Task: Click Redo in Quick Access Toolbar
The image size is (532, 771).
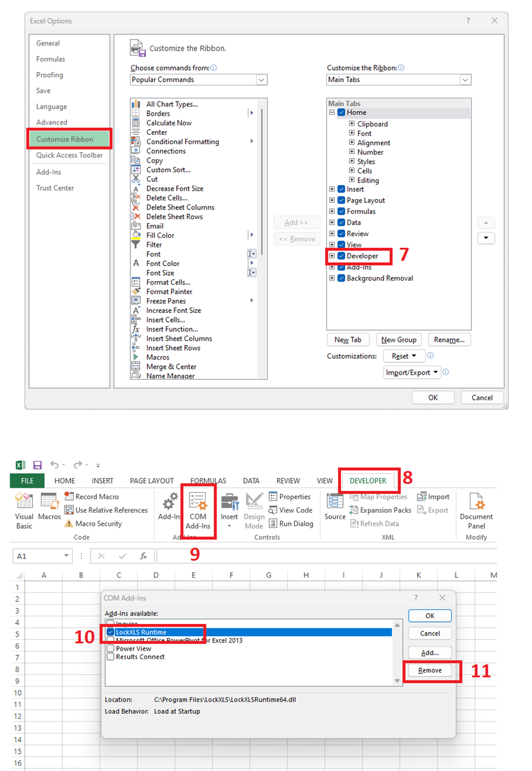Action: (x=77, y=465)
